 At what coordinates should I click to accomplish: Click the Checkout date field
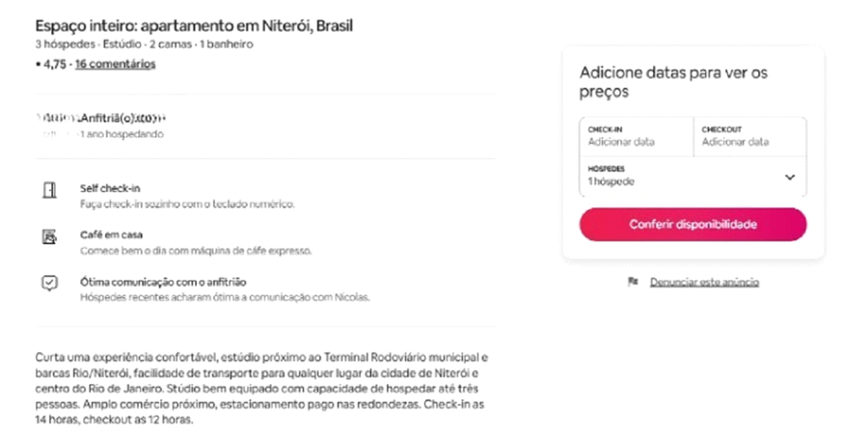[749, 136]
